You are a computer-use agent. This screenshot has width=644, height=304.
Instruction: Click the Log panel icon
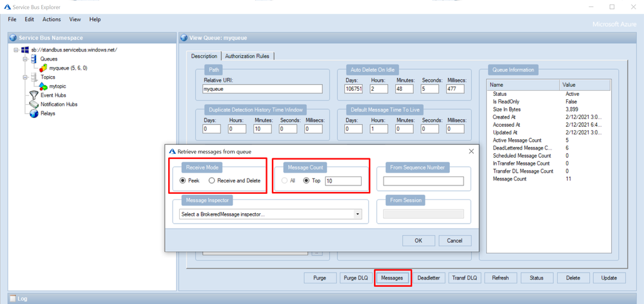(13, 299)
